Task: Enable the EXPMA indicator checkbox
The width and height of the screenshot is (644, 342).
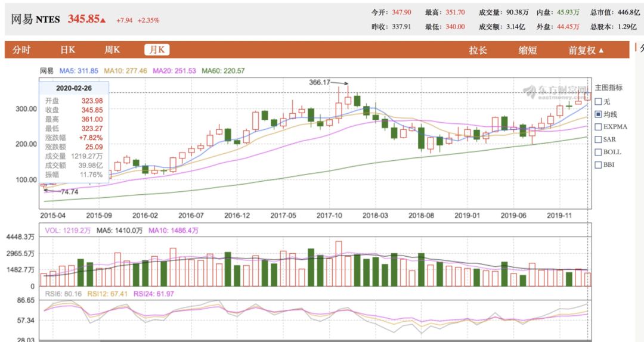Action: point(599,127)
